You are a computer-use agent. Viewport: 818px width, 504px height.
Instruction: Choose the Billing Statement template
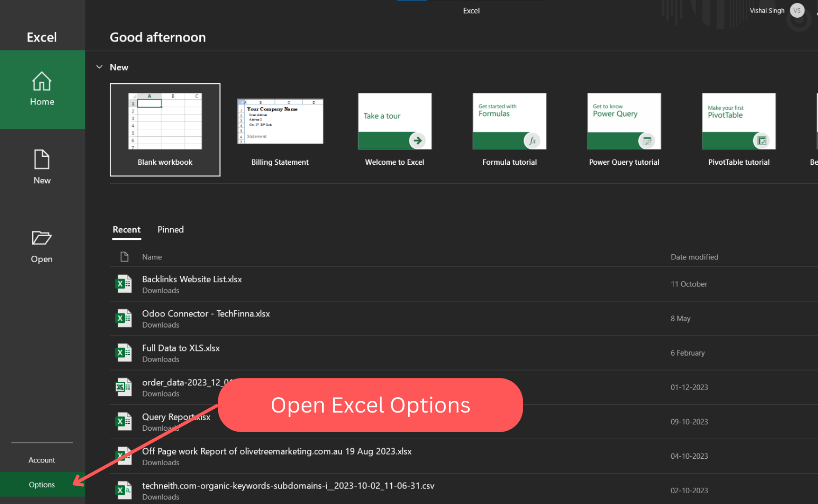click(280, 130)
